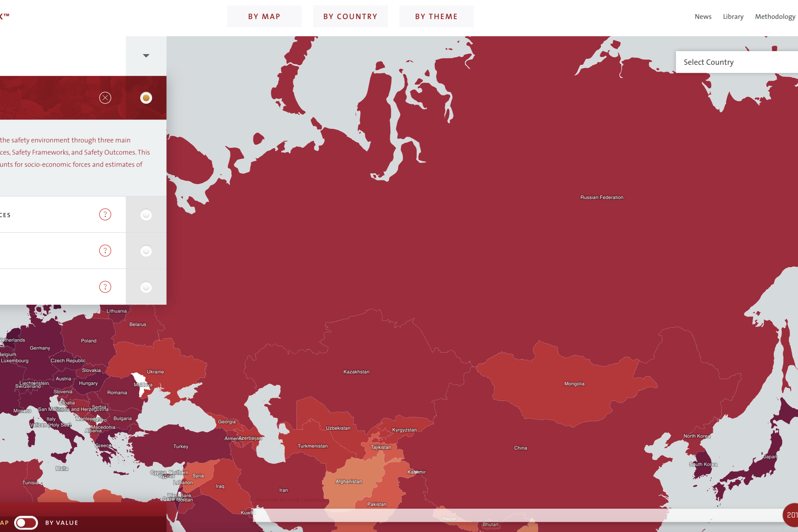Open the Methodology link
This screenshot has height=532, width=798.
tap(775, 17)
